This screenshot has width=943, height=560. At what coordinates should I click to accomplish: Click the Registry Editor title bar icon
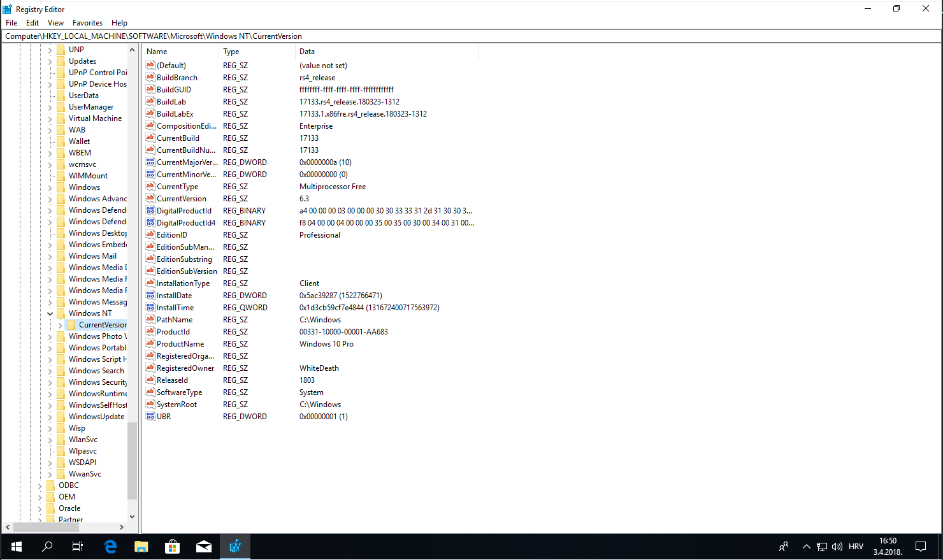7,9
